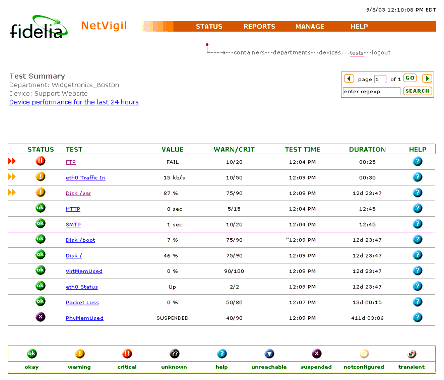Screen dimensions: 444x380
Task: Open the Disk /var test link
Action: click(x=78, y=193)
